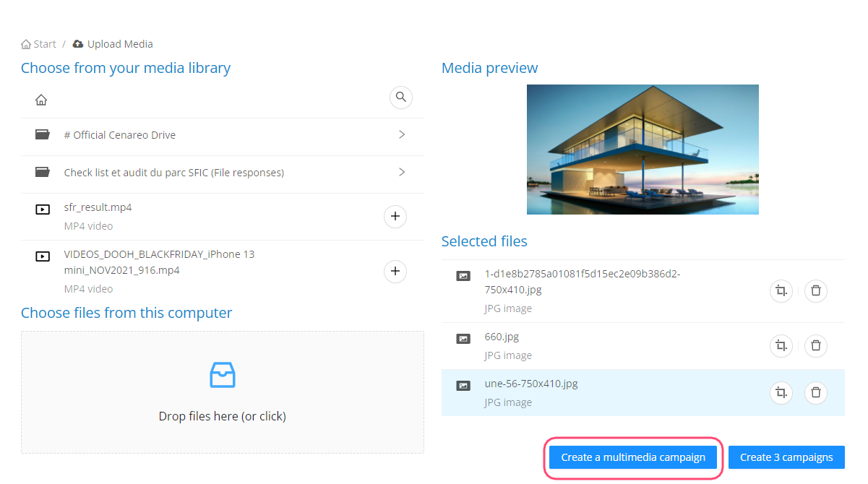Image resolution: width=868 pixels, height=484 pixels.
Task: Add sfr_result.mp4 to selected files
Action: 395,216
